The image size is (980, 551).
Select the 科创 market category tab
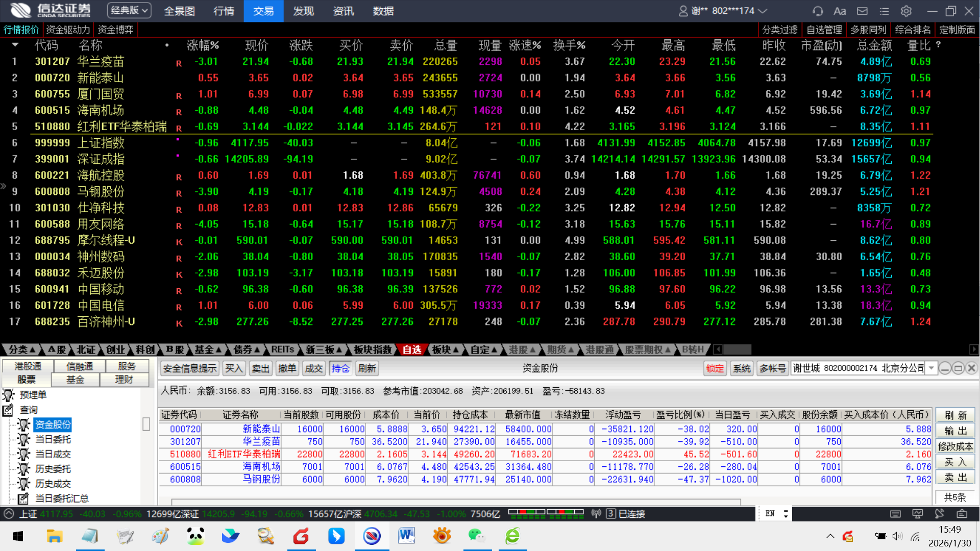(x=145, y=349)
